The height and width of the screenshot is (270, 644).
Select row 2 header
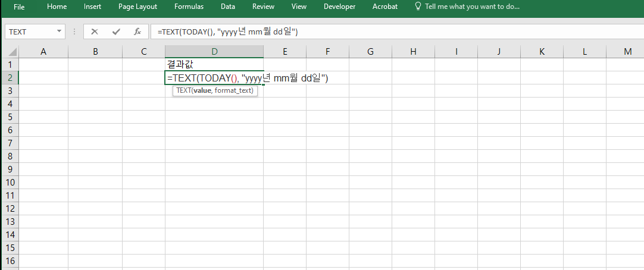tap(10, 77)
